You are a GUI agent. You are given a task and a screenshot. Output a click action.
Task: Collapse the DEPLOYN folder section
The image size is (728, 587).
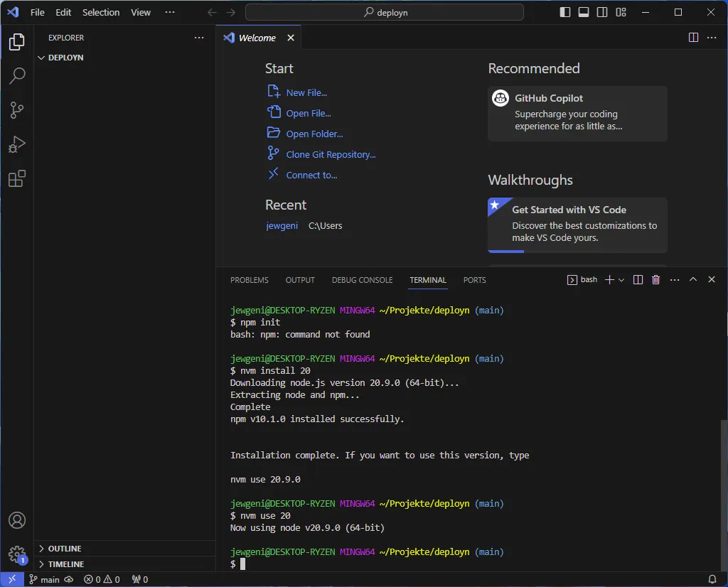pos(65,58)
